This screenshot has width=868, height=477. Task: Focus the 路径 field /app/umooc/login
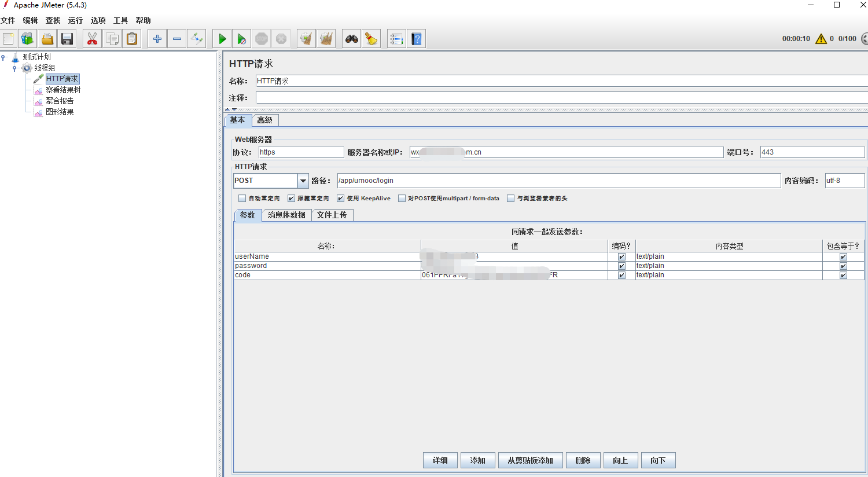point(559,181)
